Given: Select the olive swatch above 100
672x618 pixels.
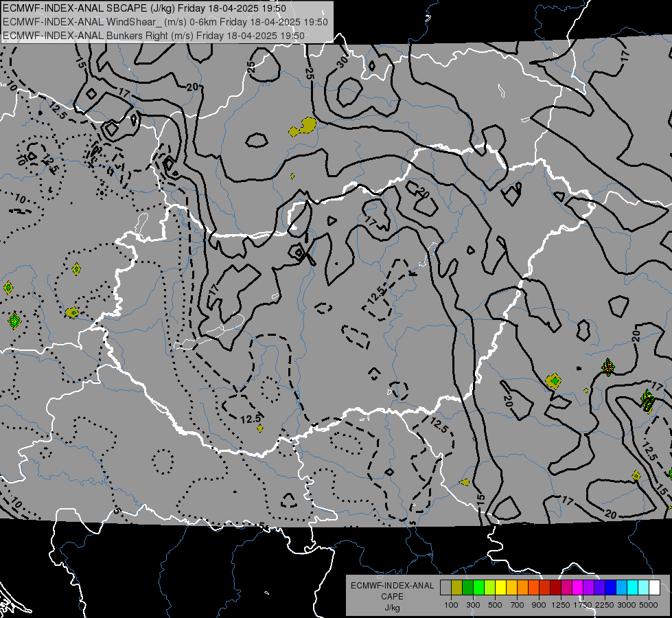Looking at the screenshot, I should 457,588.
